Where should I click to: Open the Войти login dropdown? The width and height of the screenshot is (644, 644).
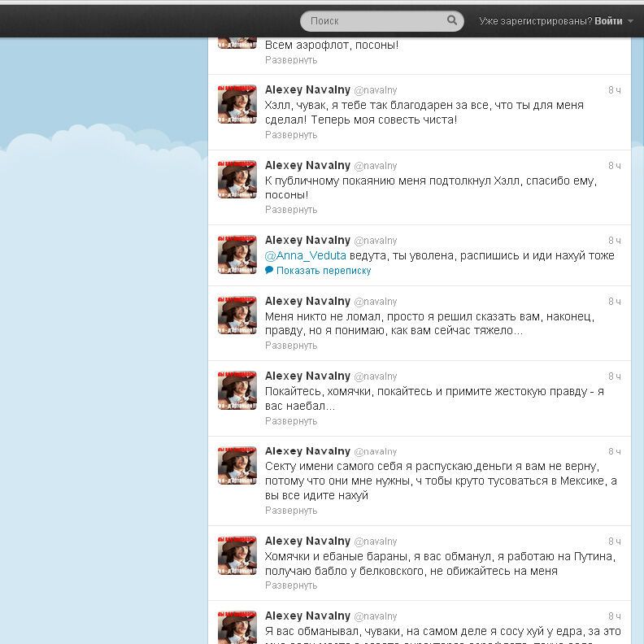(613, 20)
